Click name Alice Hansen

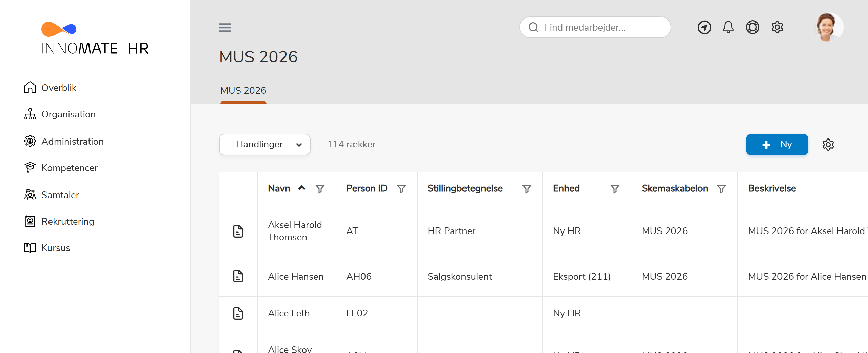pos(296,276)
